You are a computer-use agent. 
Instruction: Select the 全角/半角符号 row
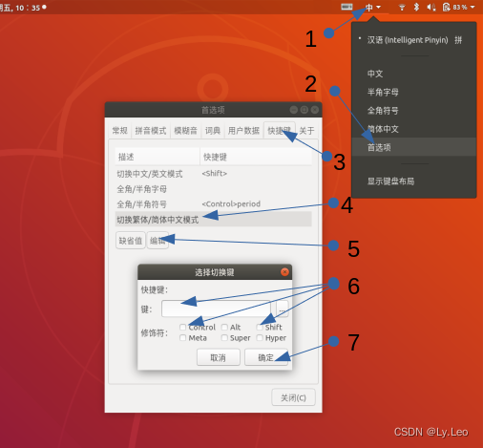pyautogui.click(x=213, y=204)
